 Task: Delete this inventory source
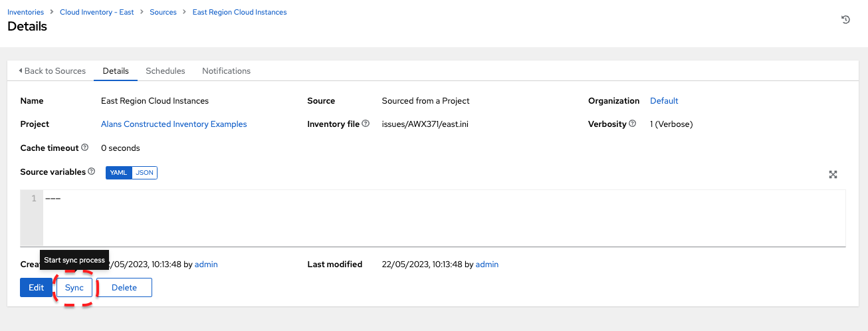[124, 288]
